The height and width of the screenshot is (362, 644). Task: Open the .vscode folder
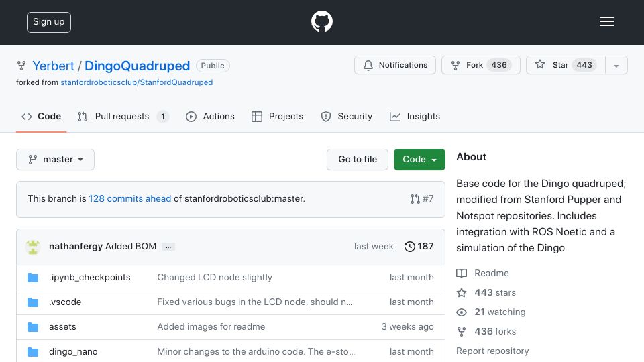(65, 302)
